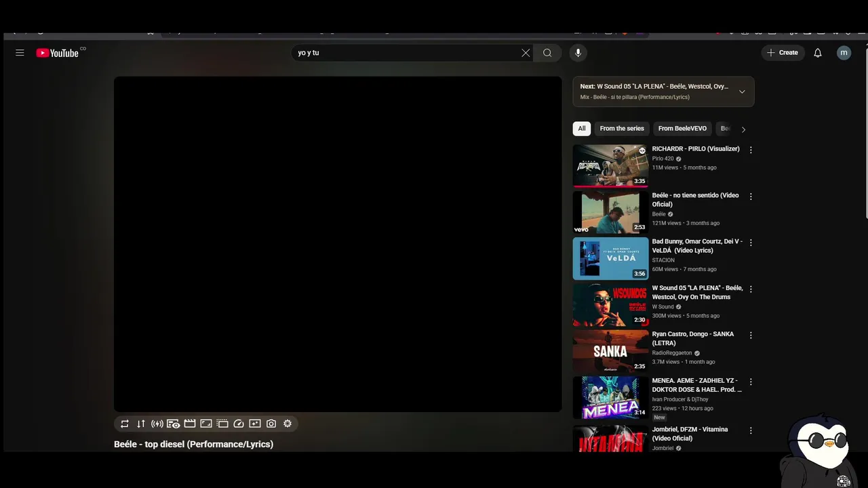Open the MENEA video thumbnail
Image resolution: width=868 pixels, height=488 pixels.
(x=610, y=398)
